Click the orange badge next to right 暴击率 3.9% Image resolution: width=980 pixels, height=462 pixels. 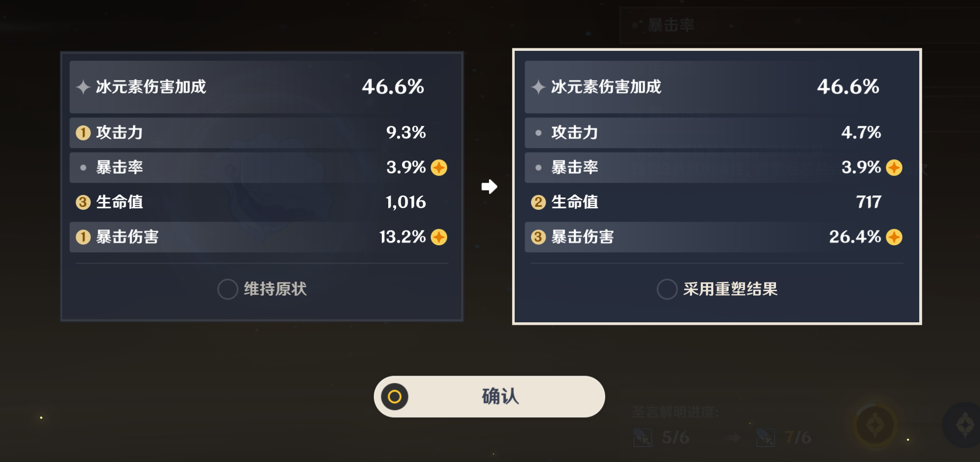coord(894,168)
